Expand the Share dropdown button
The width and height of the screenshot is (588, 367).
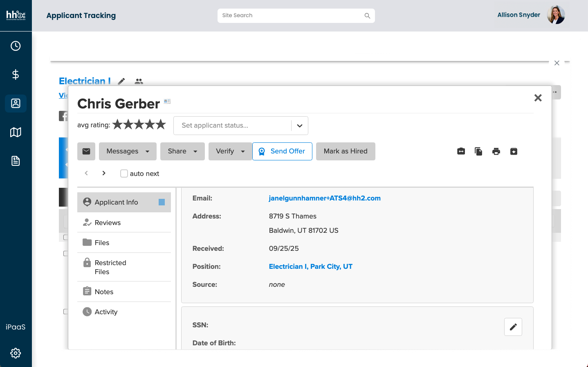pyautogui.click(x=182, y=151)
